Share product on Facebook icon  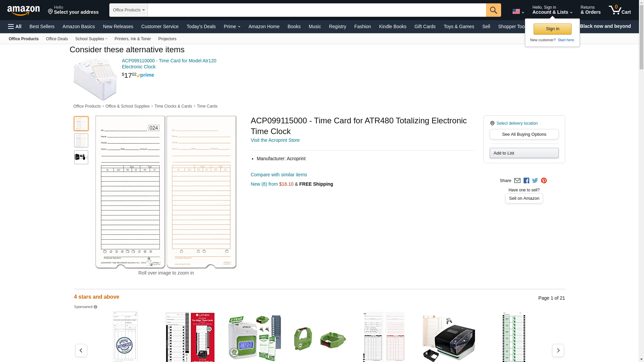(x=526, y=181)
